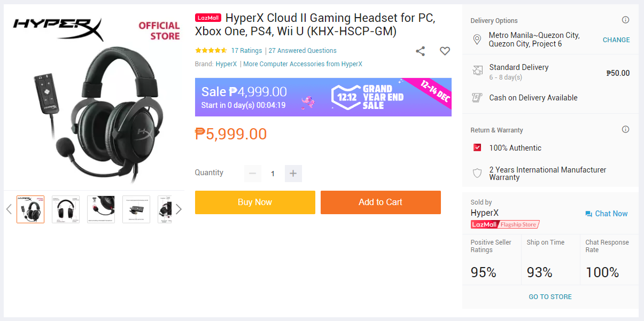Click the Add to Cart button
The width and height of the screenshot is (644, 321).
381,202
